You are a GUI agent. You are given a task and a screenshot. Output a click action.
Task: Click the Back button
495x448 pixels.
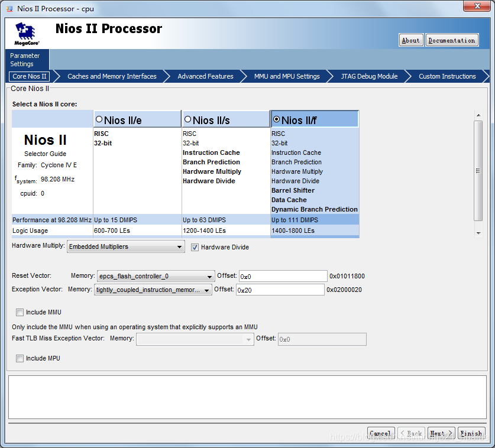(x=412, y=433)
